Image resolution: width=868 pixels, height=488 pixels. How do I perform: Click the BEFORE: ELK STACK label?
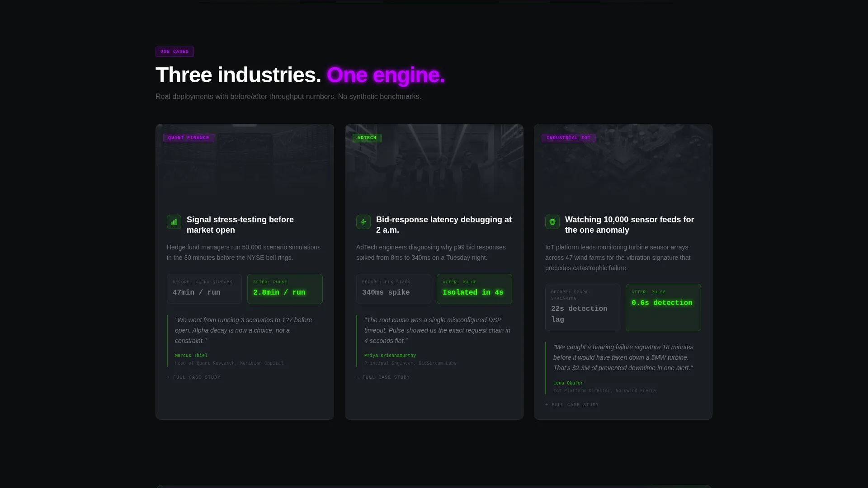[386, 282]
